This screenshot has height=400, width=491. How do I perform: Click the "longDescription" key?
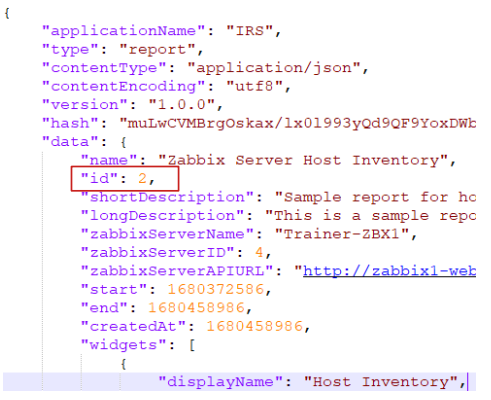(162, 216)
